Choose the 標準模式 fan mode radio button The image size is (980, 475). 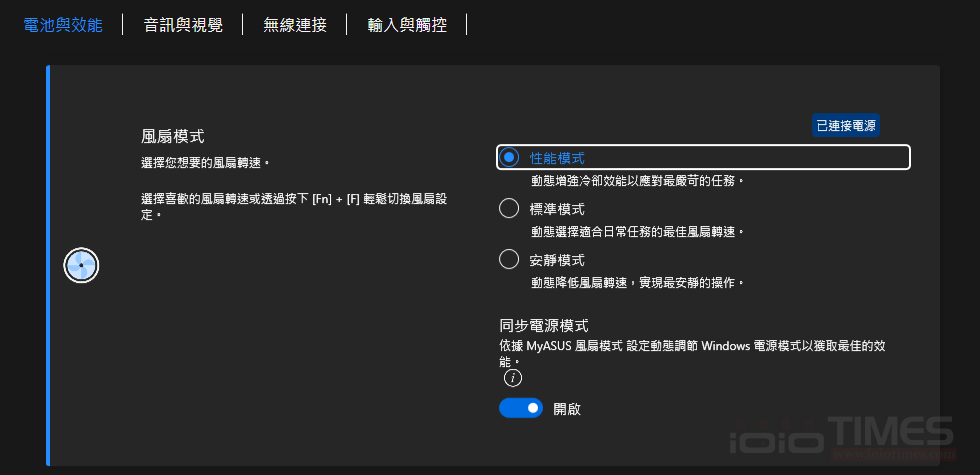509,209
